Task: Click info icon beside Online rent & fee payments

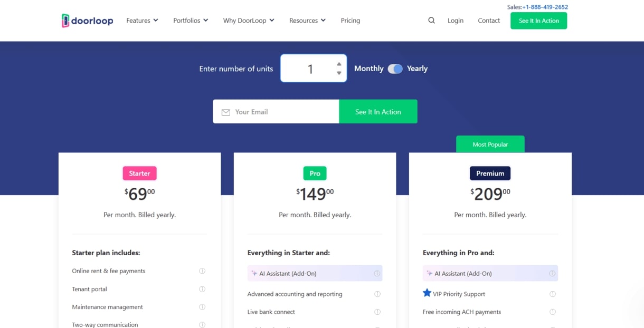Action: pos(202,271)
